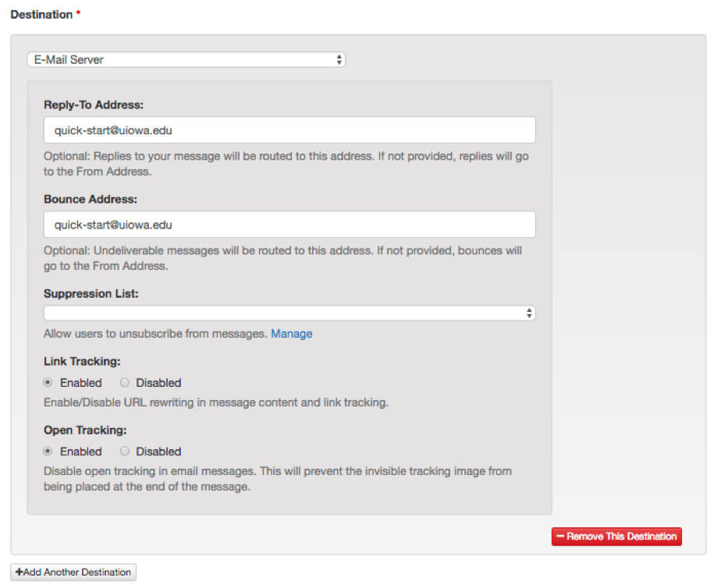
Task: Select Enabled radio for Link Tracking
Action: pos(48,383)
